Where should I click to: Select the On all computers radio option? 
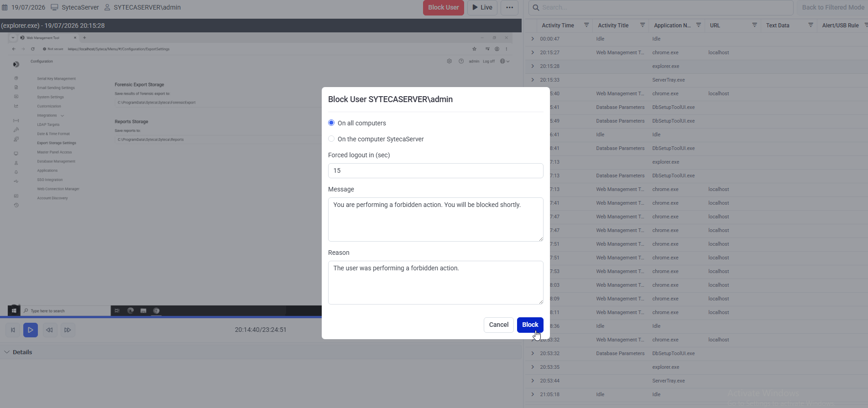331,123
